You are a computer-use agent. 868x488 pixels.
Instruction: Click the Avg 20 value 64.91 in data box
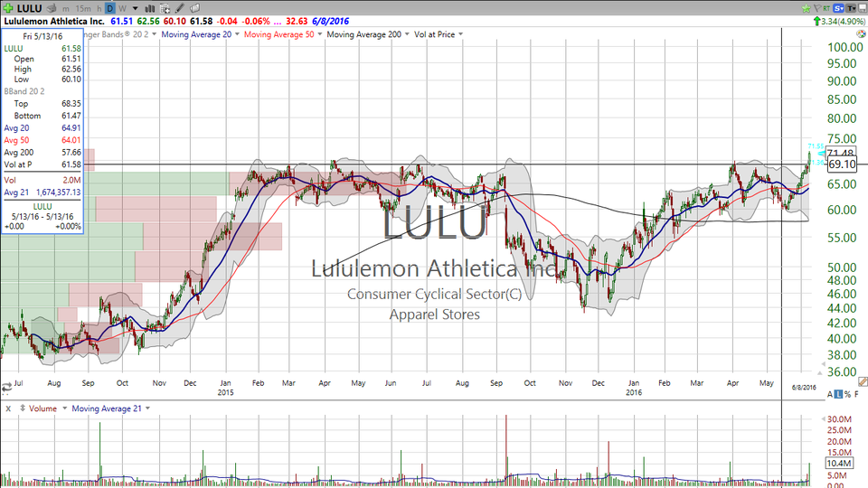click(71, 127)
